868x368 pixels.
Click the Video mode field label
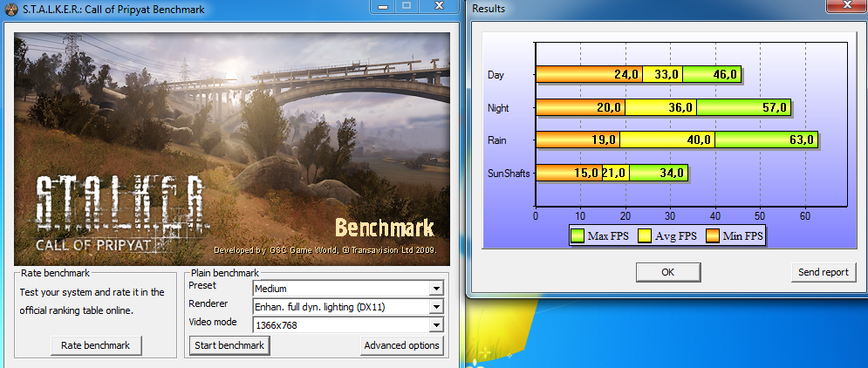(x=213, y=322)
